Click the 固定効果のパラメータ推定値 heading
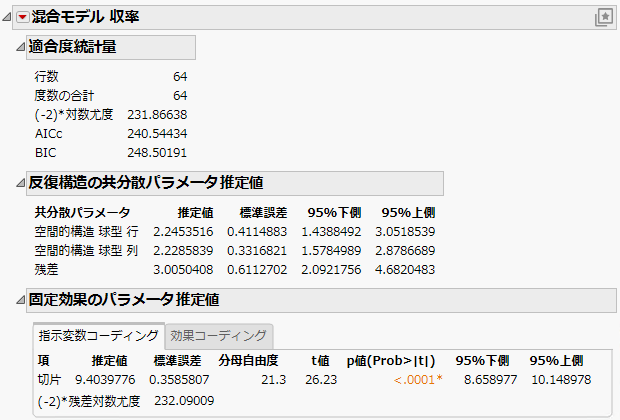The image size is (620, 420). [124, 300]
